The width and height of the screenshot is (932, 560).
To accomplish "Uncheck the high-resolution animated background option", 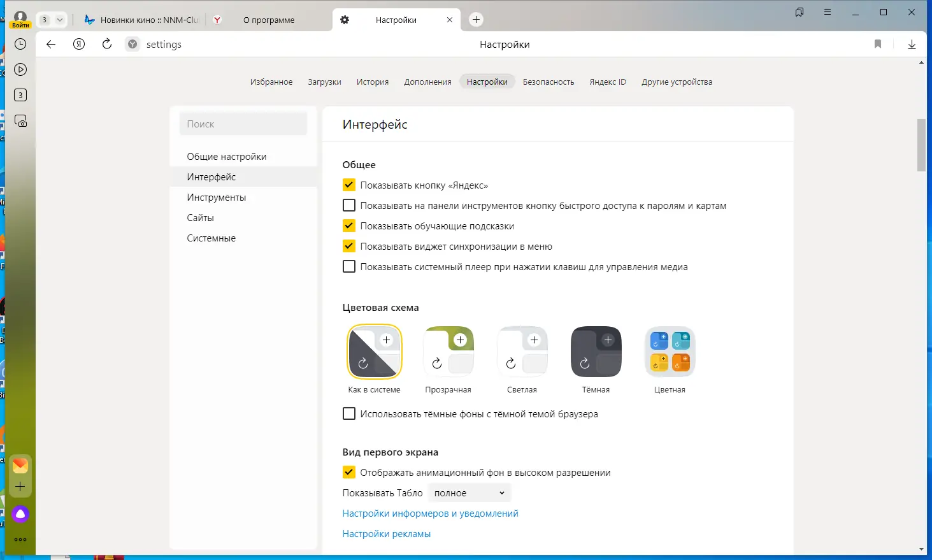I will click(349, 473).
